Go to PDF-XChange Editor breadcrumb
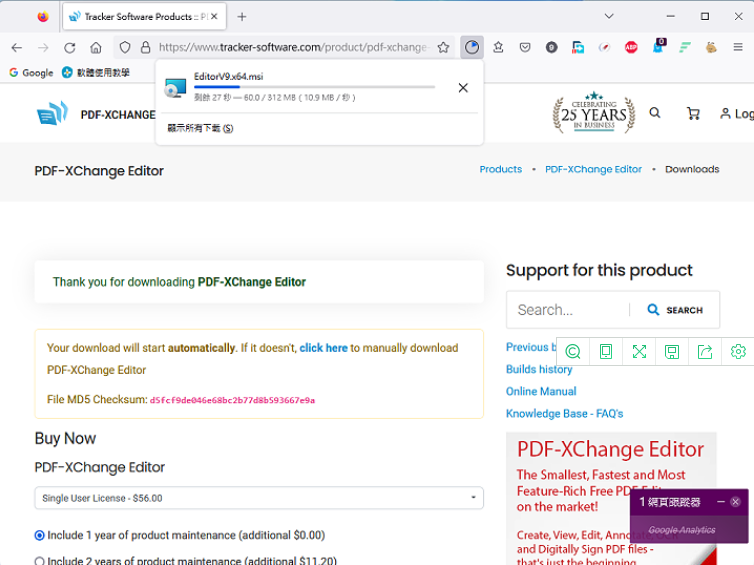Viewport: 754px width, 565px height. [x=593, y=169]
